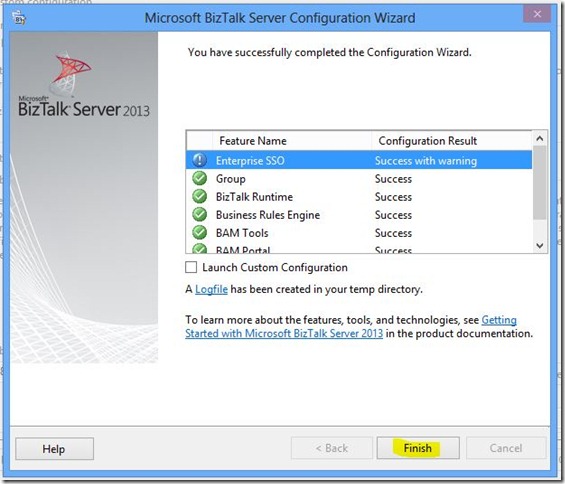The width and height of the screenshot is (565, 484).
Task: Click the Configuration Result column header
Action: [451, 141]
